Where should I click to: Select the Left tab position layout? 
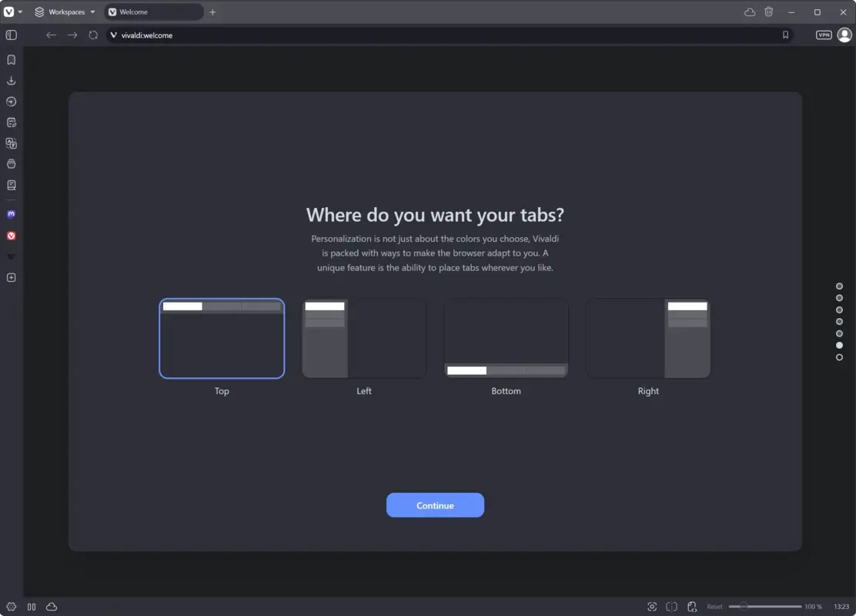click(x=363, y=338)
